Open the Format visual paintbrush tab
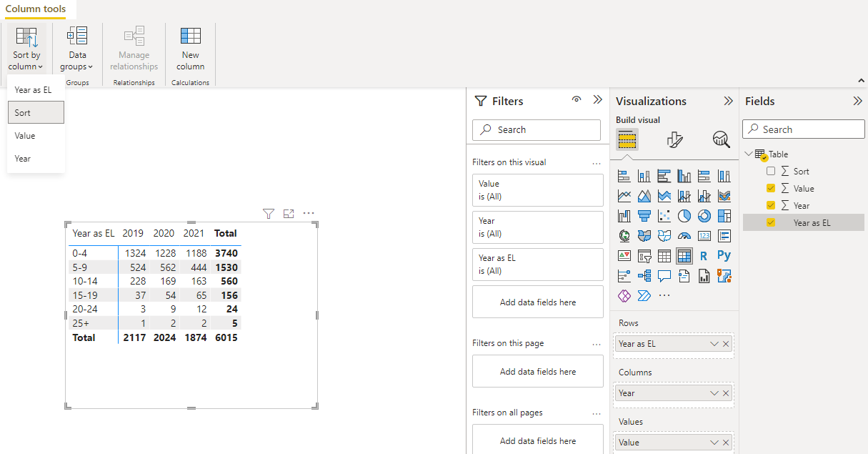 (x=674, y=139)
